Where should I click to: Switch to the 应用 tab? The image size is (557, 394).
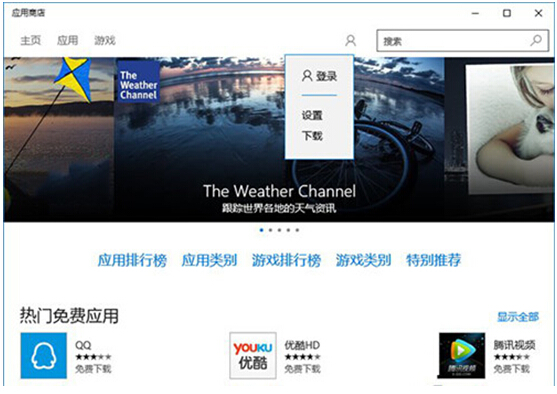point(67,41)
